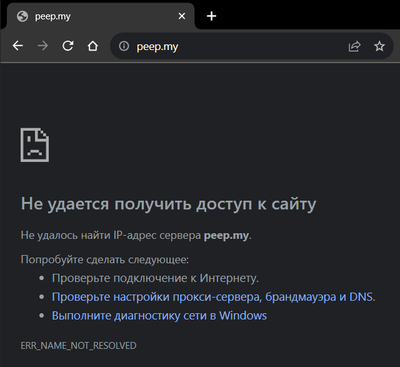This screenshot has width=400, height=367.
Task: Select the ERR_NAME_NOT_RESOLVED error code
Action: (78, 345)
